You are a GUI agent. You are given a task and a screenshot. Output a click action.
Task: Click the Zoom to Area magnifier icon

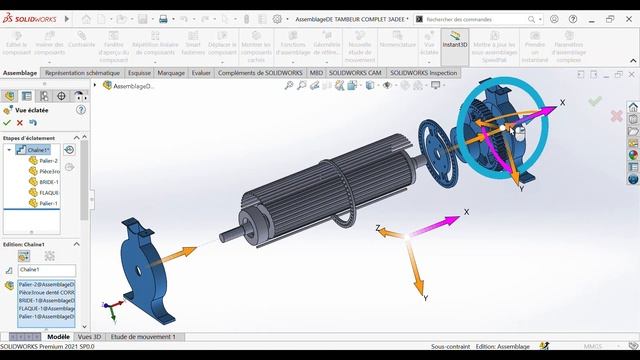coord(302,85)
